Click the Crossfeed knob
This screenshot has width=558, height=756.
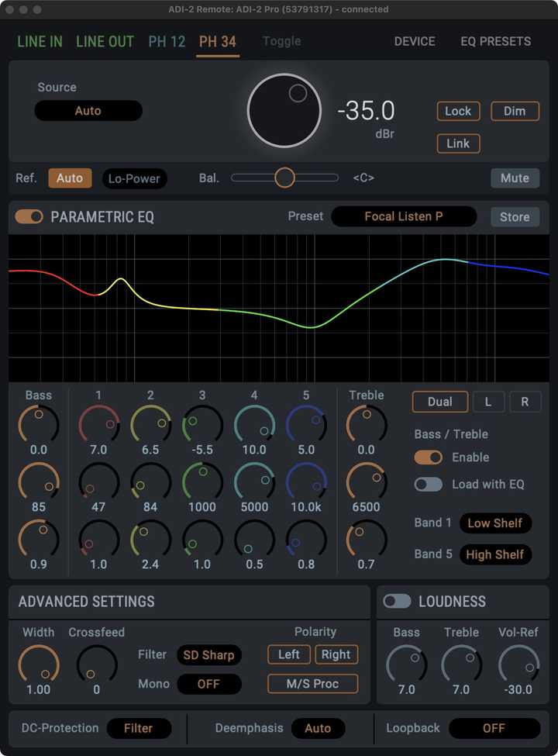pos(97,665)
